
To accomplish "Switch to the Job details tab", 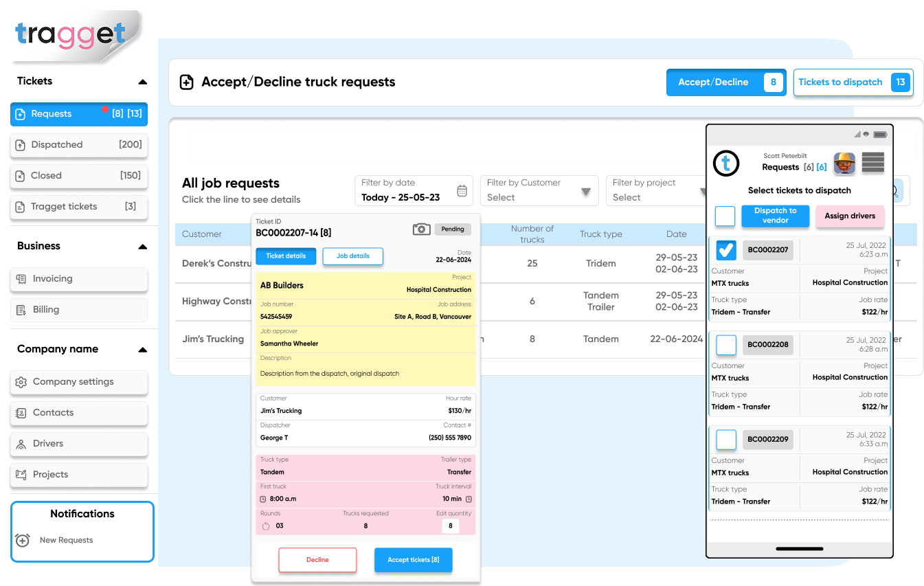I will (352, 256).
